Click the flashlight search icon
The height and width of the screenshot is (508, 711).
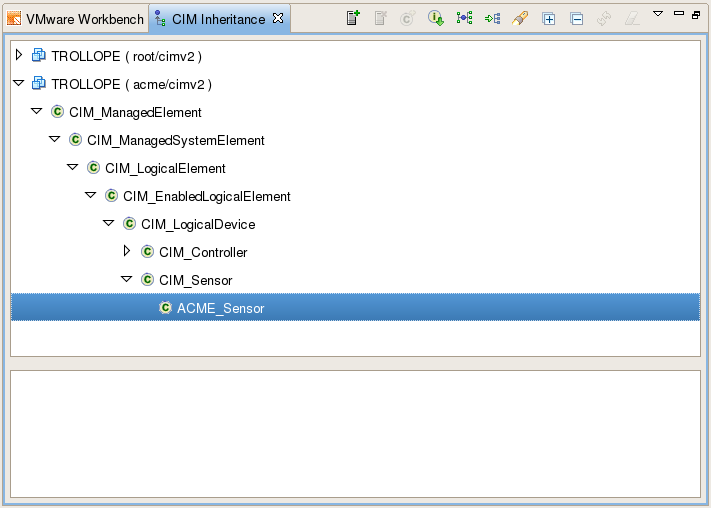(520, 19)
